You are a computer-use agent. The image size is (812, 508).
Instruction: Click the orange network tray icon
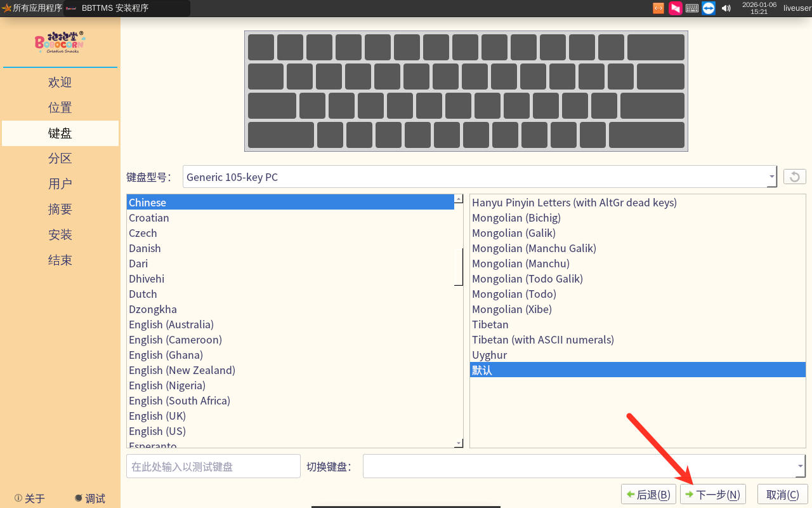(658, 8)
